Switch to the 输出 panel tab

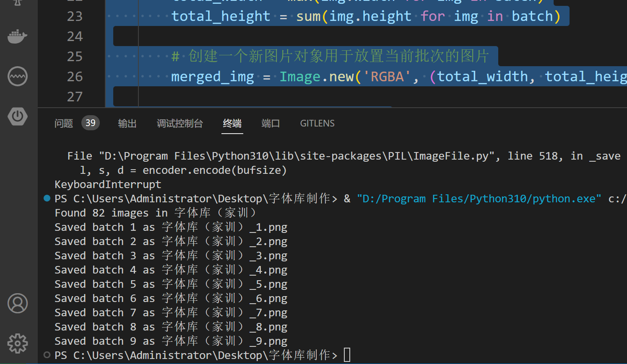pos(127,123)
